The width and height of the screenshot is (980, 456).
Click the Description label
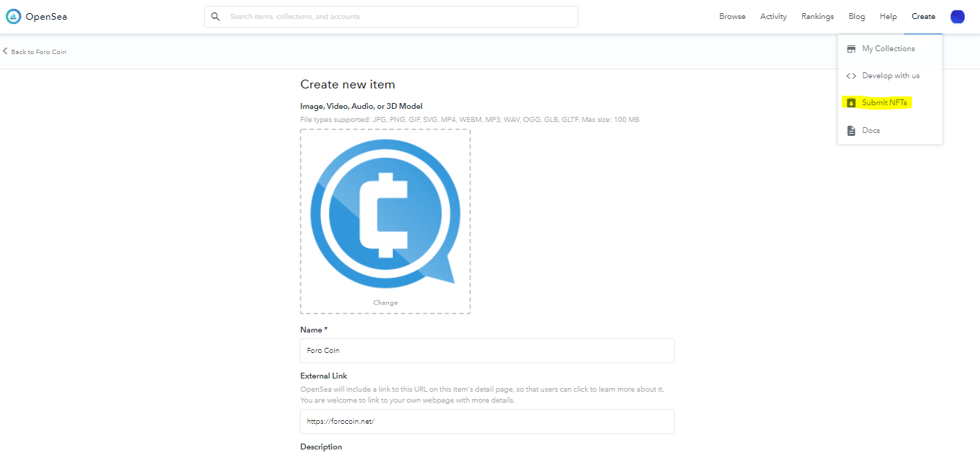point(321,446)
